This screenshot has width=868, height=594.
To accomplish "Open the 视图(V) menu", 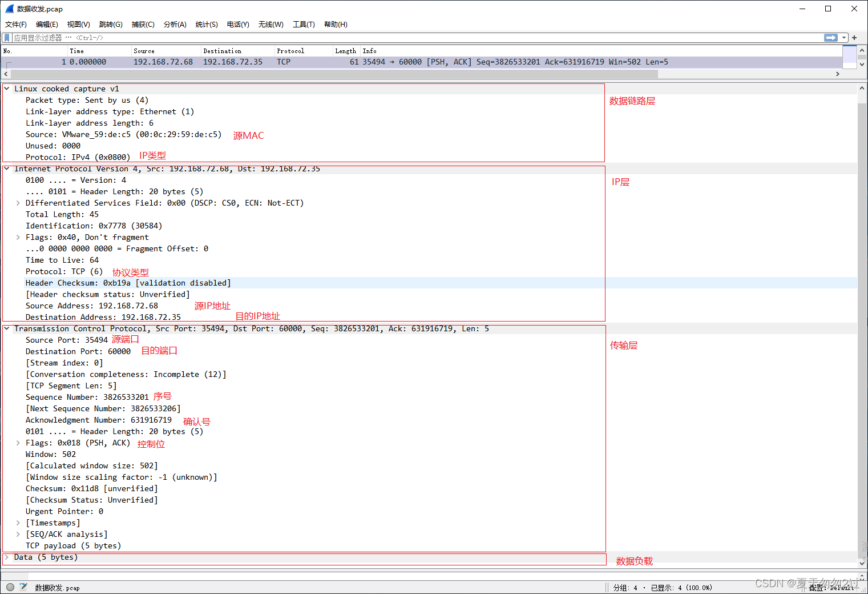I will (78, 25).
